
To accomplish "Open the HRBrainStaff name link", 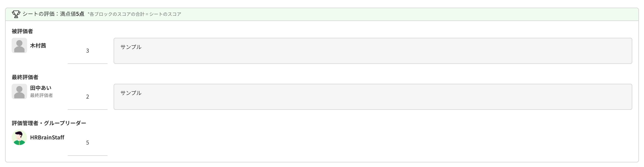I will 47,138.
